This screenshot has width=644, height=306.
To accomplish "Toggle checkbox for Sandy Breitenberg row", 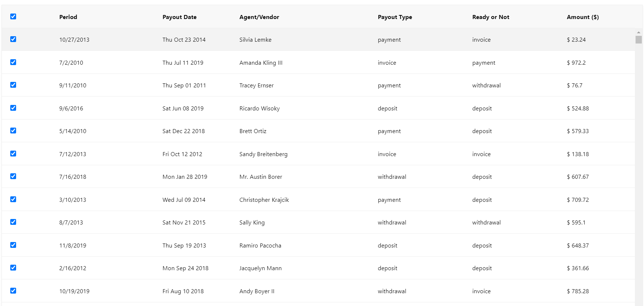I will pos(13,154).
